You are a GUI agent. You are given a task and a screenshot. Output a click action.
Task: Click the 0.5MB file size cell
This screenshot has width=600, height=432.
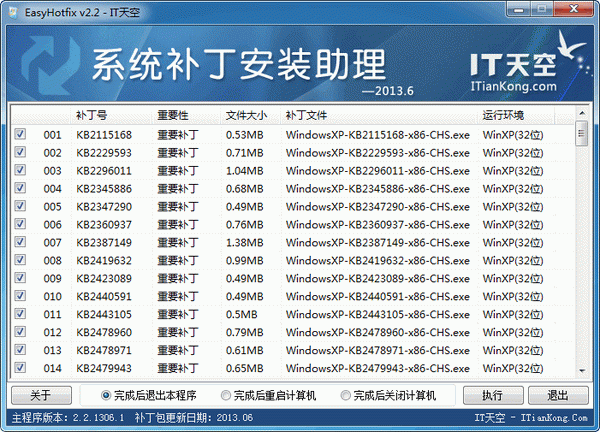coord(241,315)
